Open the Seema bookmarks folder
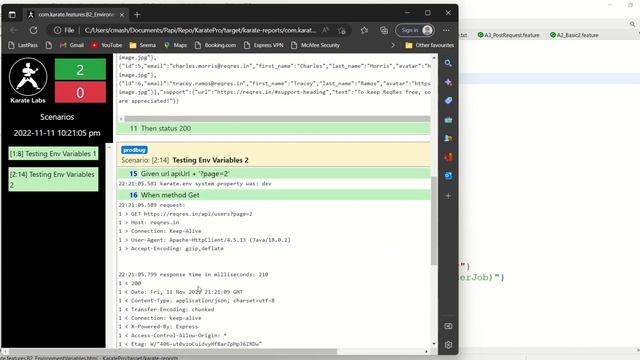The height and width of the screenshot is (360, 640). click(142, 45)
